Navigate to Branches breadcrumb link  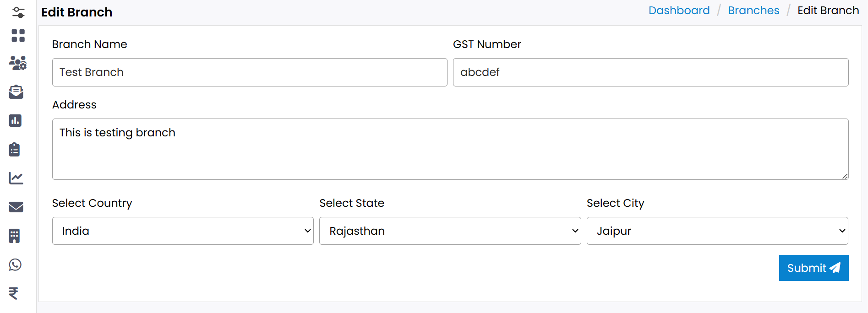753,11
